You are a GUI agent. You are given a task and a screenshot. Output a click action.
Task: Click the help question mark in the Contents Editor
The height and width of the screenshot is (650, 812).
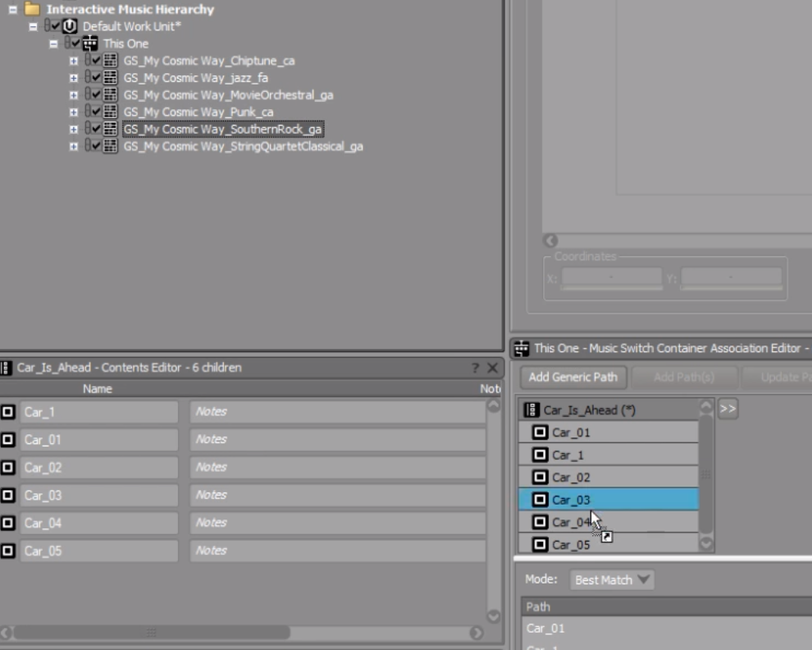point(475,368)
